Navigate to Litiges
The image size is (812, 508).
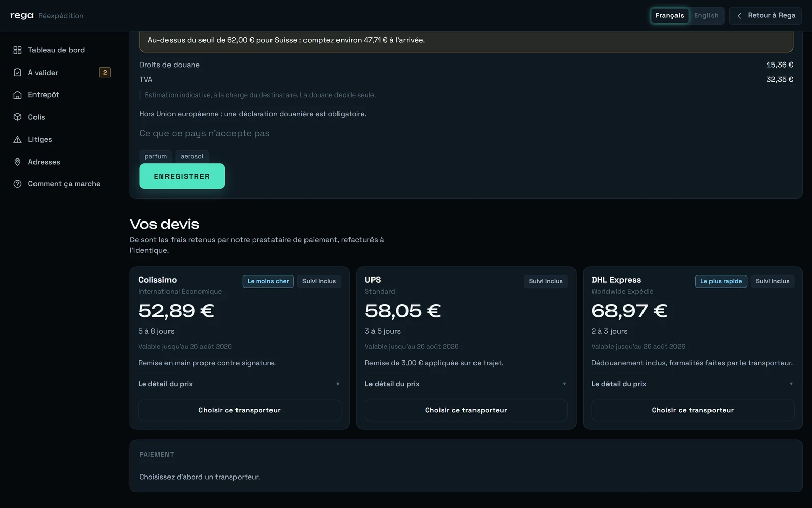pyautogui.click(x=62, y=140)
